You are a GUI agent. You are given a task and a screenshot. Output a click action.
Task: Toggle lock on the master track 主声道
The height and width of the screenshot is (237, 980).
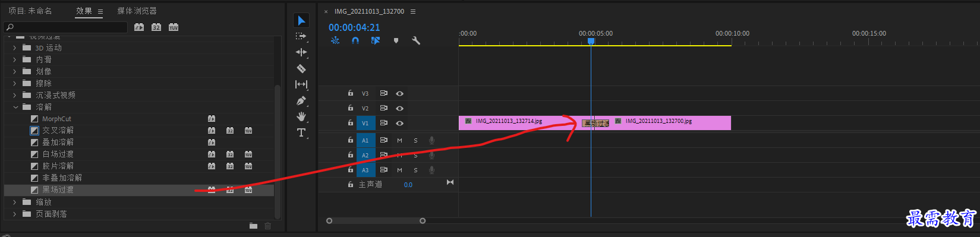click(351, 185)
